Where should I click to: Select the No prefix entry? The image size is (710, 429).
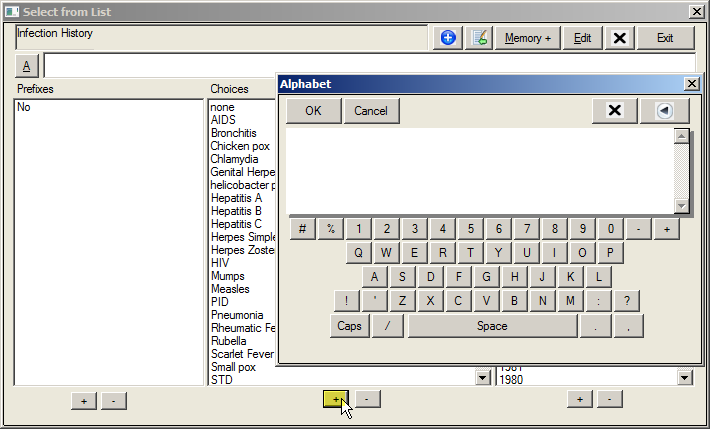pyautogui.click(x=24, y=107)
